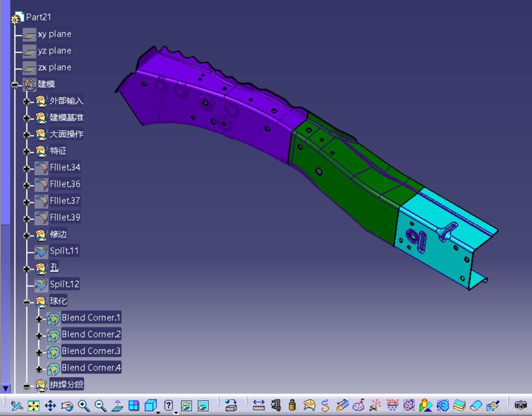Click the Fly Mode airplane icon
Screen dimensions: 532x416
tap(17, 405)
